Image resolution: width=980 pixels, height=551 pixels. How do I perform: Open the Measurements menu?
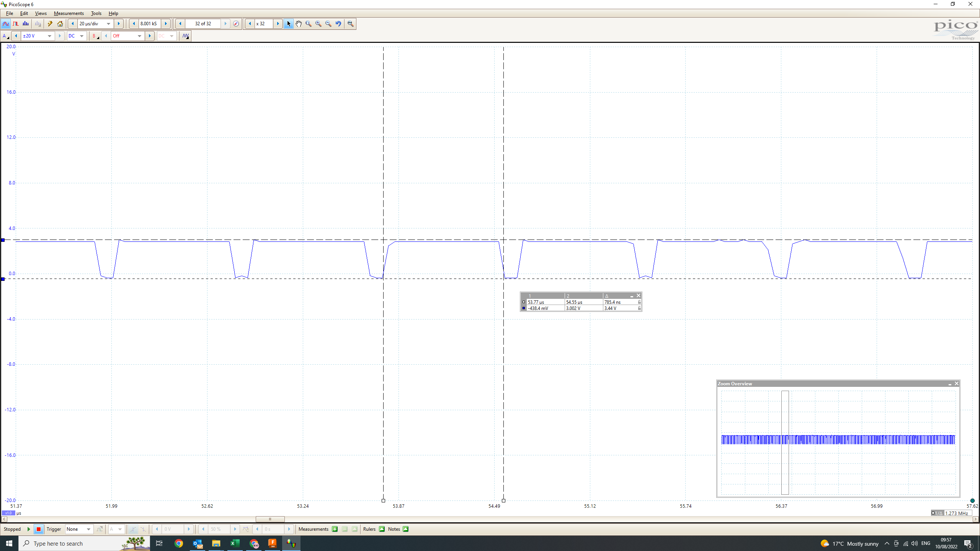pos(69,13)
